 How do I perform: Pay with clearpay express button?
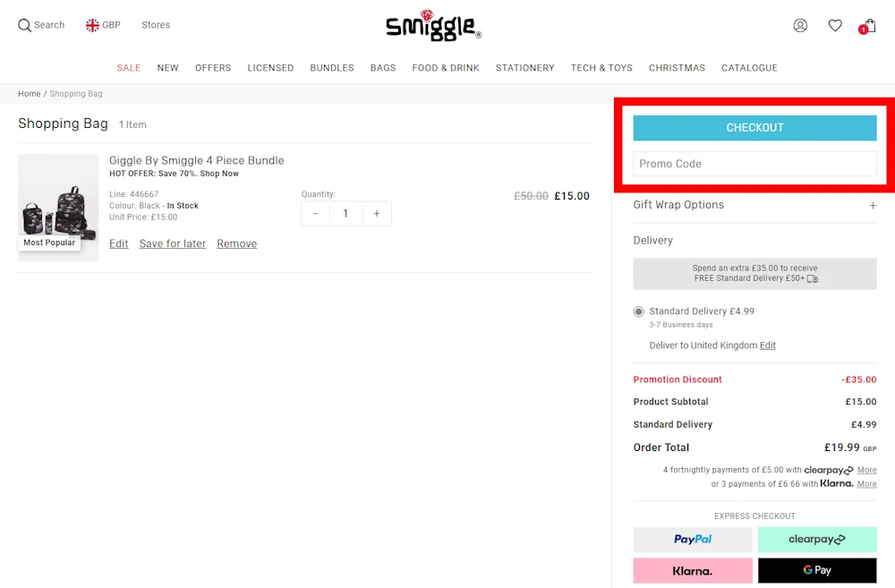(x=817, y=540)
